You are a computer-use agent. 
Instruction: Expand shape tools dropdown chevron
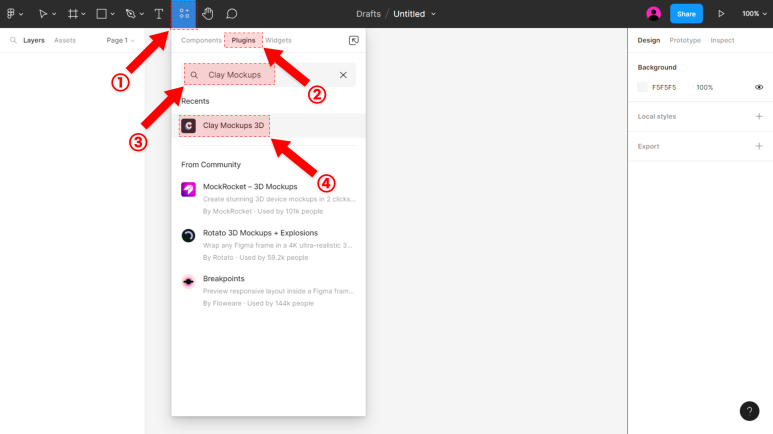click(112, 14)
